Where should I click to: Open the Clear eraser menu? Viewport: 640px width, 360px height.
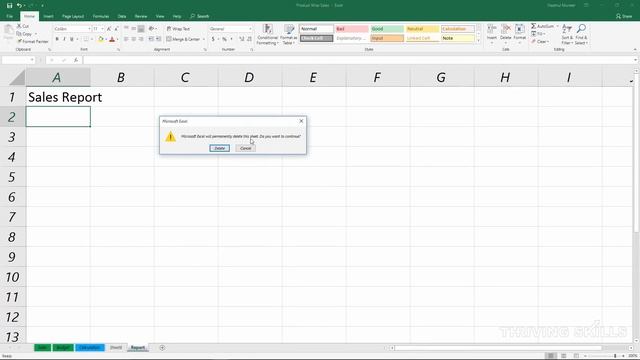tap(540, 42)
